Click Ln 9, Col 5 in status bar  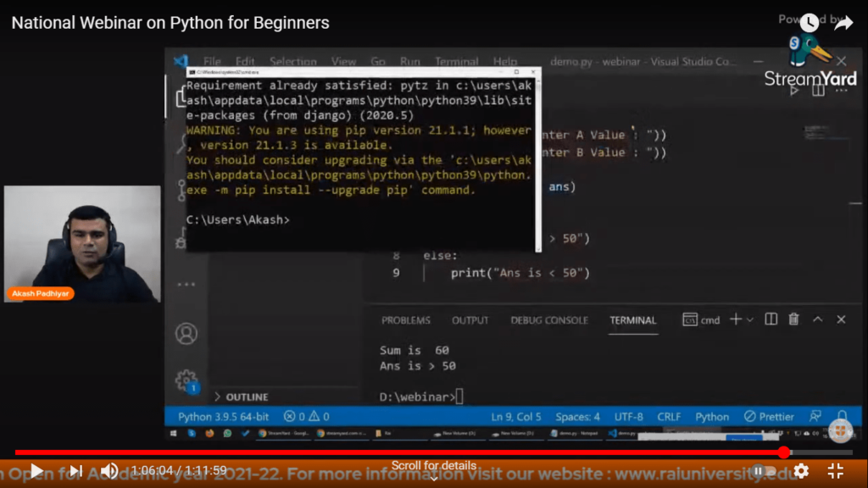(x=516, y=417)
